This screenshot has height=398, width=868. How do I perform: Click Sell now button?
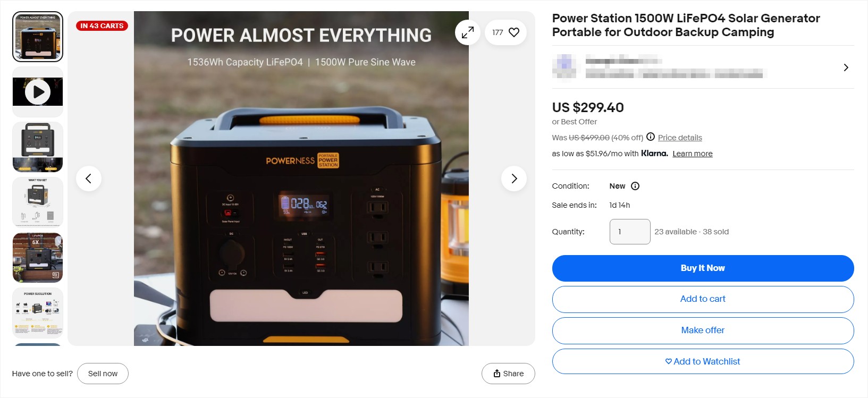coord(103,374)
